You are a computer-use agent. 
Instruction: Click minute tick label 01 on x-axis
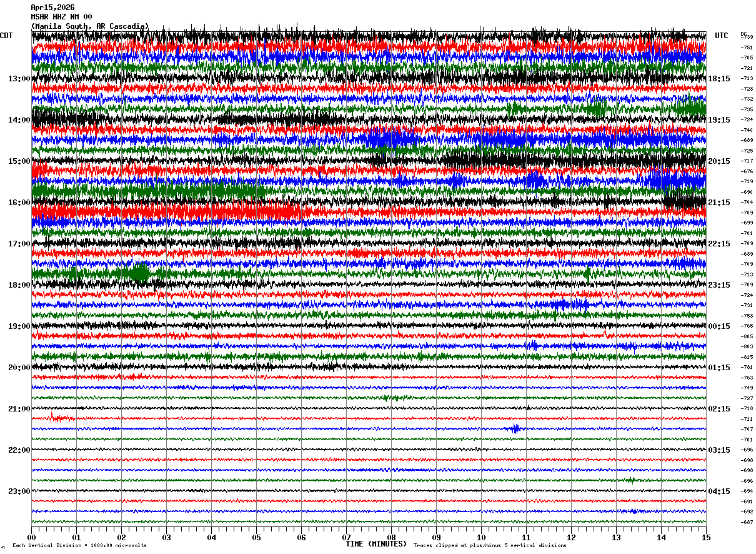(x=76, y=537)
